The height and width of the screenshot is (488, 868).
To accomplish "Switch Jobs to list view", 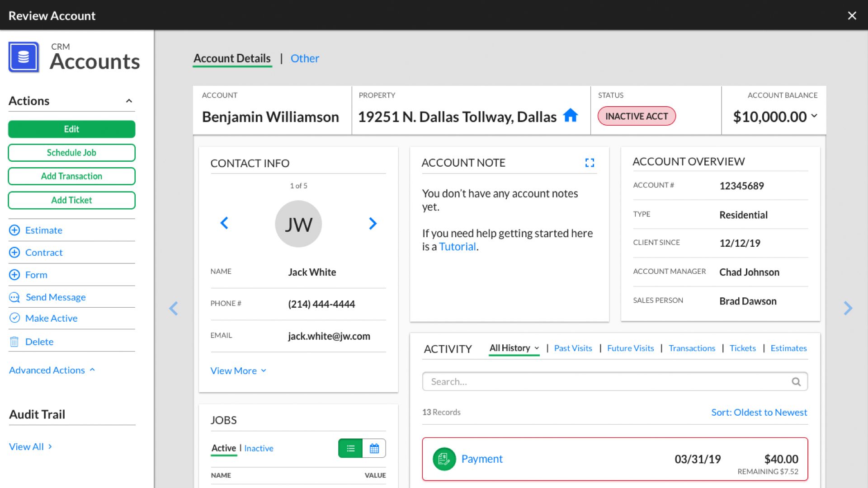I will 350,448.
